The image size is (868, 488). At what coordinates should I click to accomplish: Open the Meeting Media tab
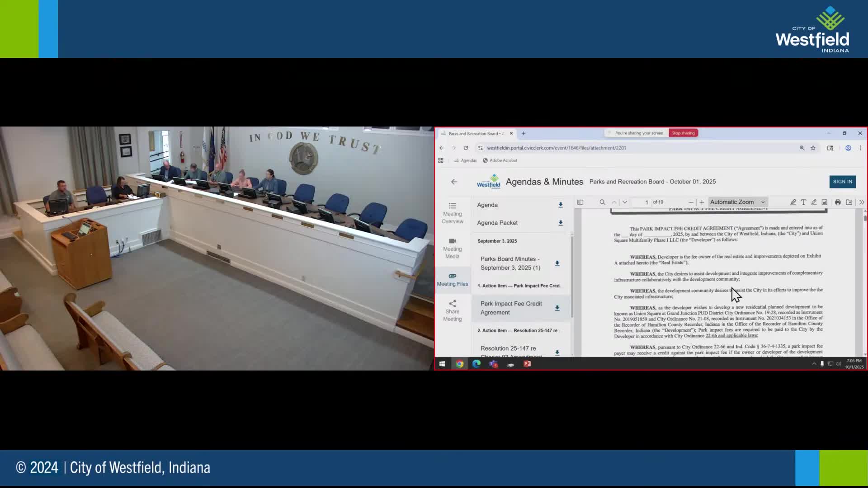(452, 248)
